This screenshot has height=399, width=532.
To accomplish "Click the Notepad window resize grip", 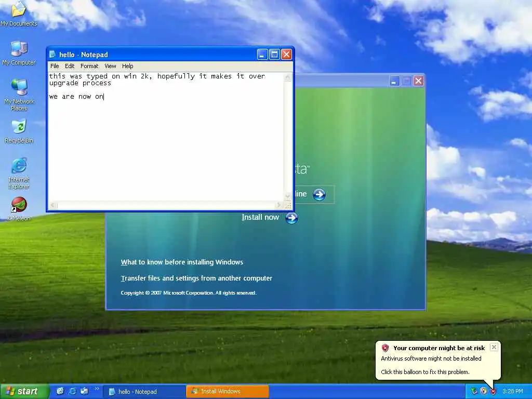I will click(288, 206).
